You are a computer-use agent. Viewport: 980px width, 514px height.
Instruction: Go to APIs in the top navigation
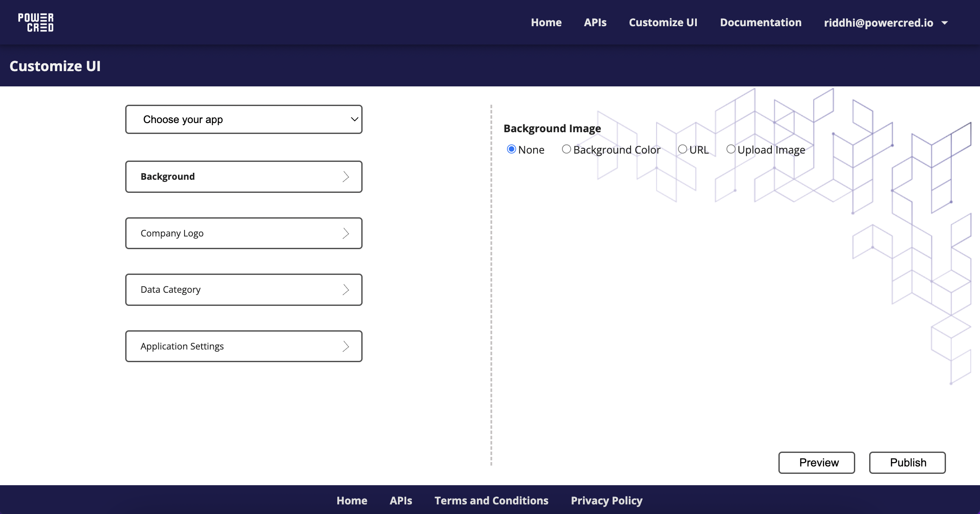coord(595,23)
